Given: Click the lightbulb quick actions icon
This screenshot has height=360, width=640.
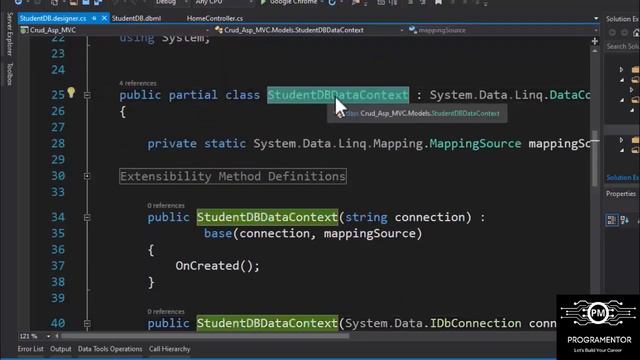Looking at the screenshot, I should coord(71,93).
